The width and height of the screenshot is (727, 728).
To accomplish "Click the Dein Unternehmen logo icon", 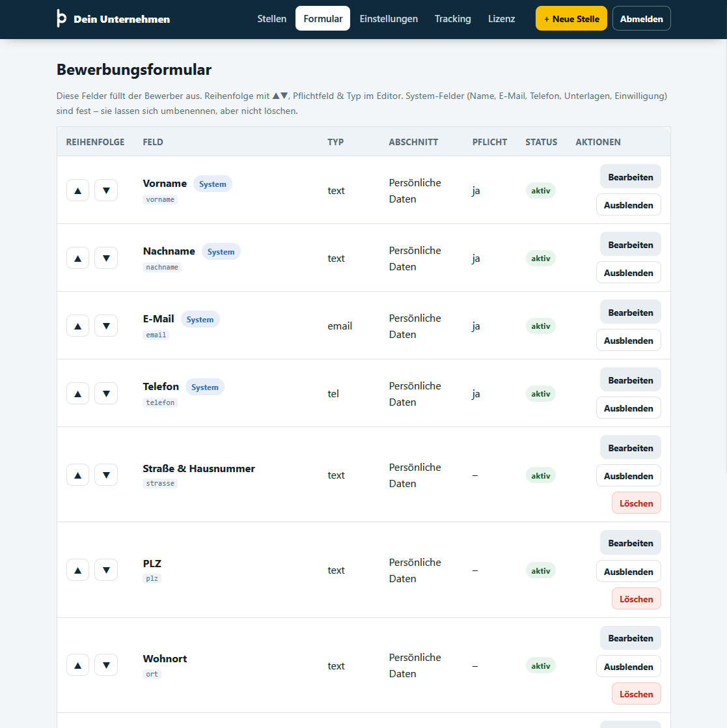I will coord(61,19).
